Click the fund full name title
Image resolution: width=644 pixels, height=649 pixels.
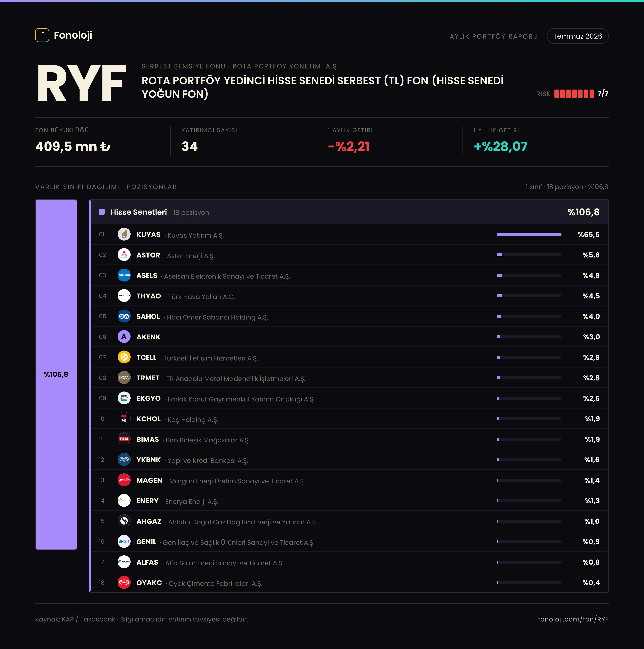[322, 87]
